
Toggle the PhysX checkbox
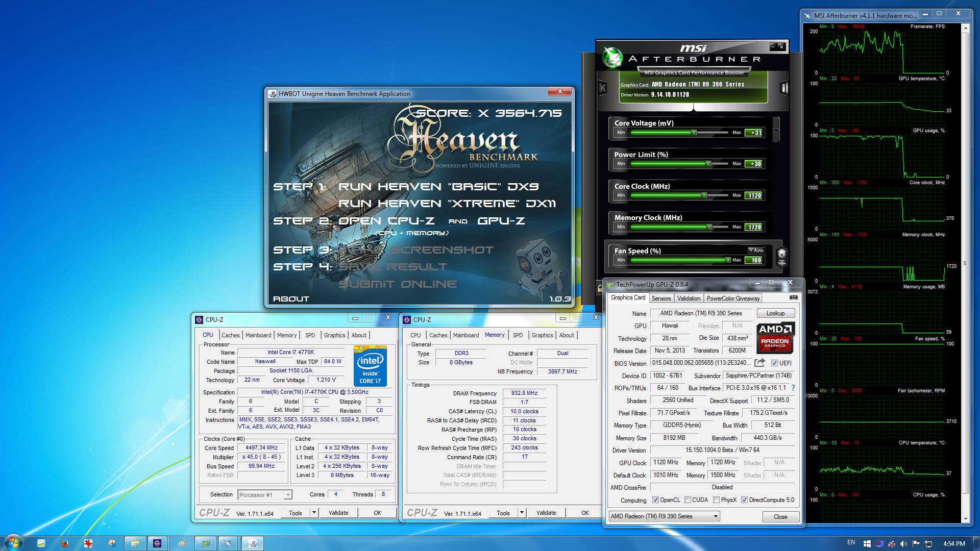(x=717, y=500)
